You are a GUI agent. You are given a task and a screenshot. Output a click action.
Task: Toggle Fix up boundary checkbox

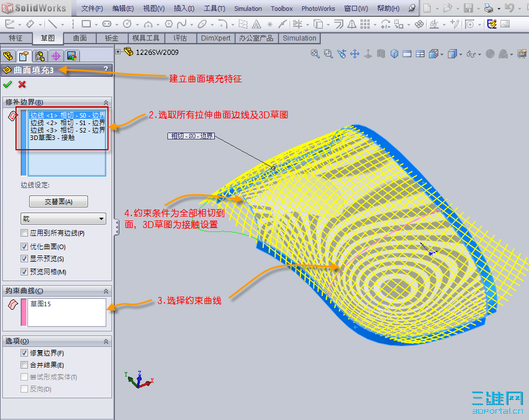25,353
